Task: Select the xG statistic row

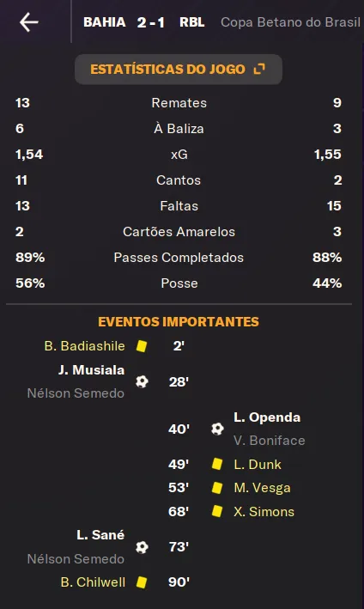Action: [179, 155]
